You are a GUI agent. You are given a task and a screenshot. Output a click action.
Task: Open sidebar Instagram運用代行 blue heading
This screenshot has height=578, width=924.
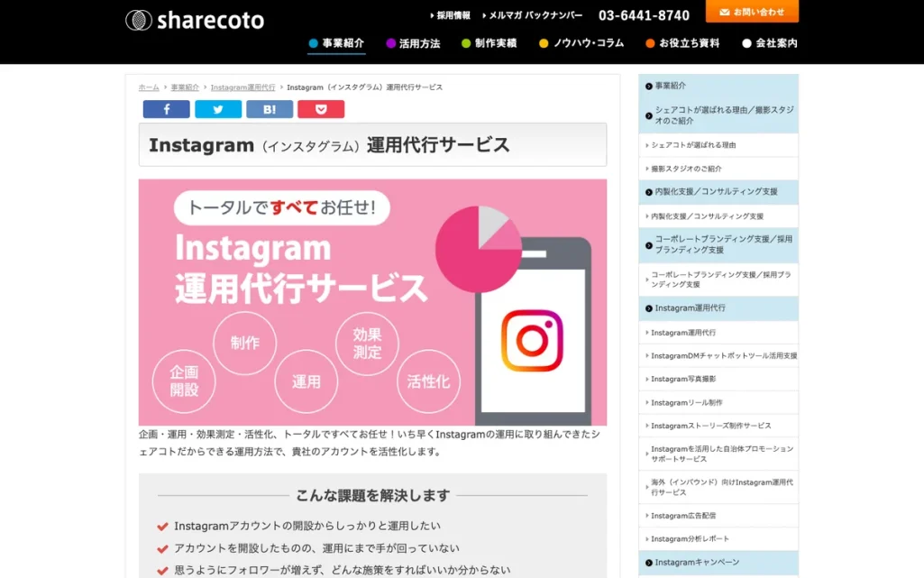pyautogui.click(x=718, y=308)
